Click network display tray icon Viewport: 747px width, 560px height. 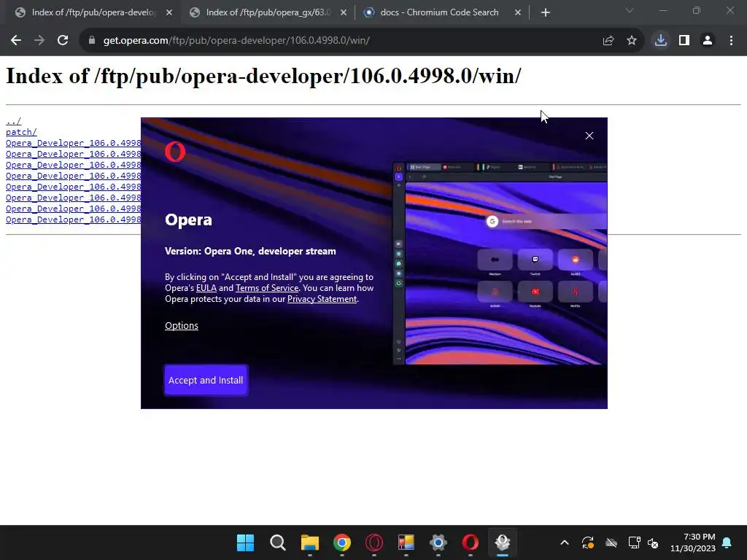634,542
